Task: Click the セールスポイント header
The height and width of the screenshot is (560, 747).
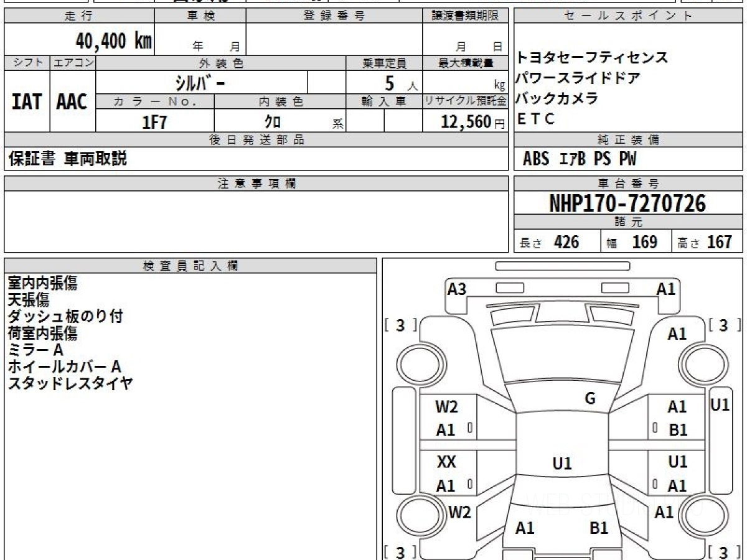Action: click(629, 16)
